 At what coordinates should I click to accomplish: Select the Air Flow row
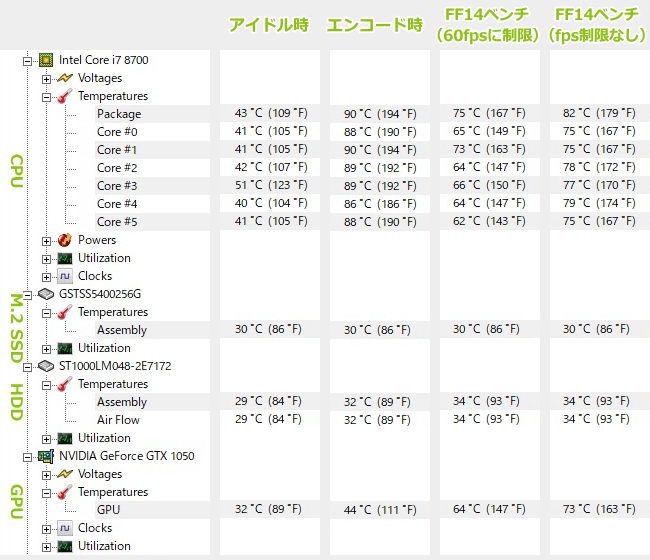[152, 420]
